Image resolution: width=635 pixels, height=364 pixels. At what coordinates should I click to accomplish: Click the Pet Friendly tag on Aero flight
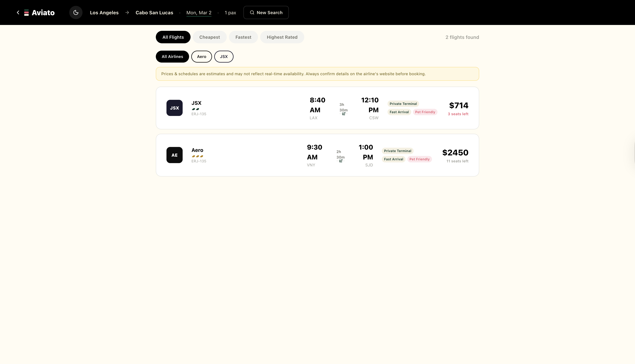tap(419, 159)
